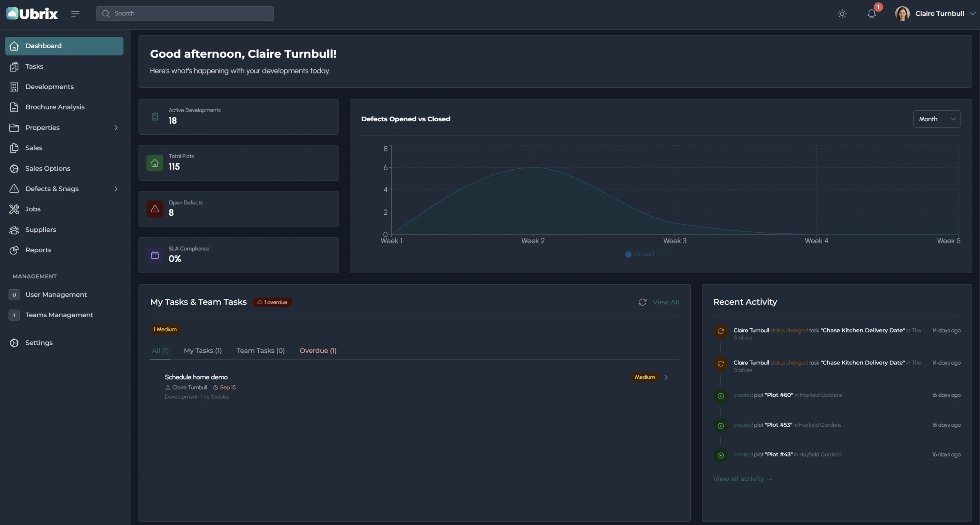
Task: Open Reports section
Action: tap(38, 250)
